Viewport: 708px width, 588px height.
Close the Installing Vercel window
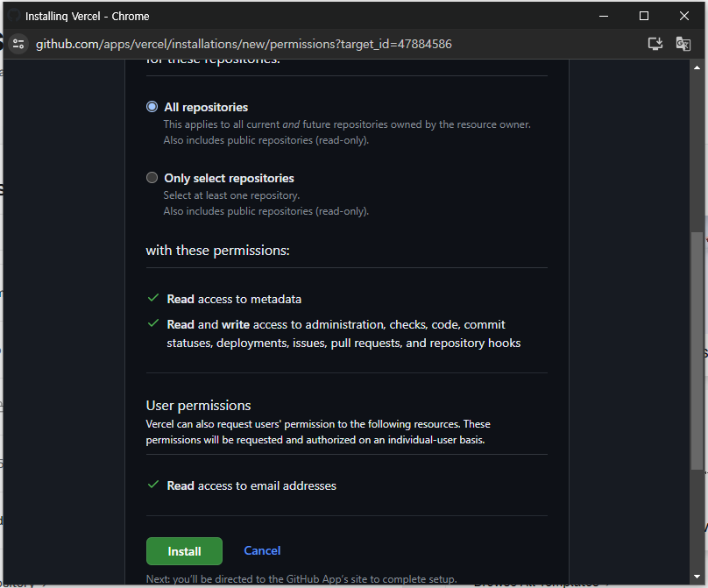point(684,16)
